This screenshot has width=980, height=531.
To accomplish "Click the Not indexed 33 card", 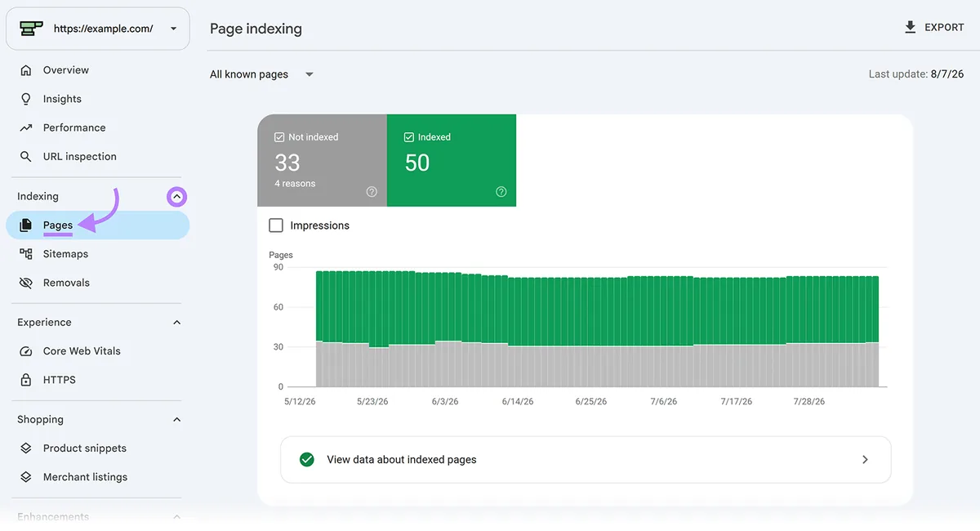I will (x=322, y=160).
